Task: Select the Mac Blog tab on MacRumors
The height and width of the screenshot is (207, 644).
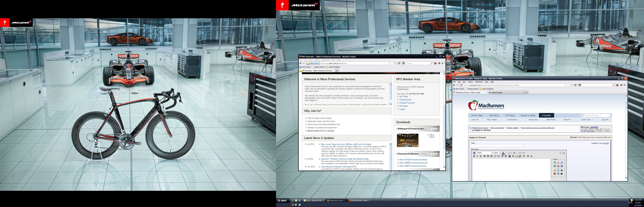Action: (x=494, y=115)
